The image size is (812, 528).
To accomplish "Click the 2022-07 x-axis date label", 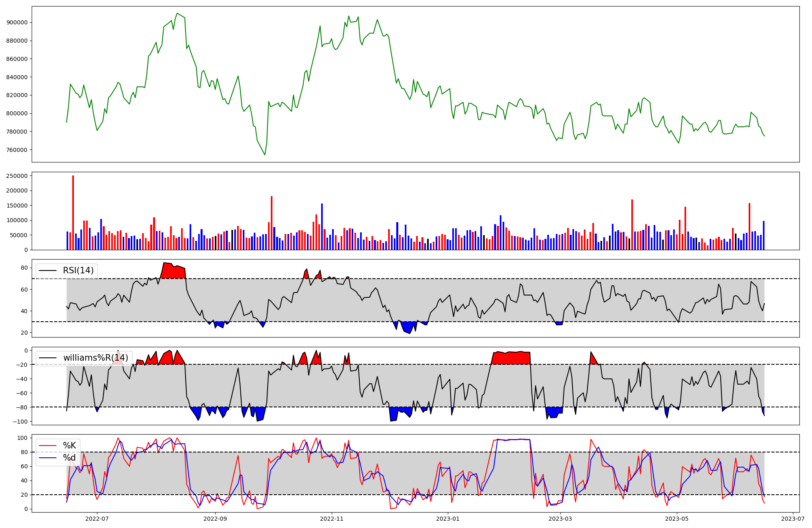I will (97, 519).
